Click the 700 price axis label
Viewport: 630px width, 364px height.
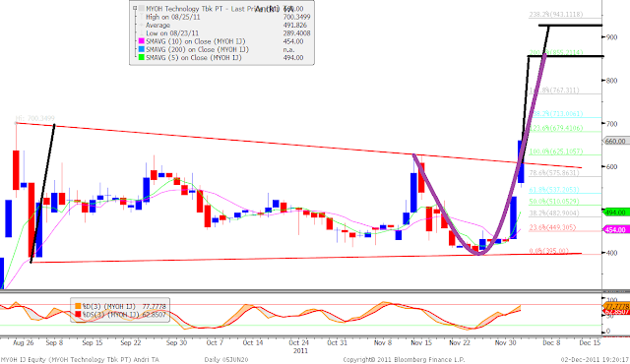tap(611, 124)
